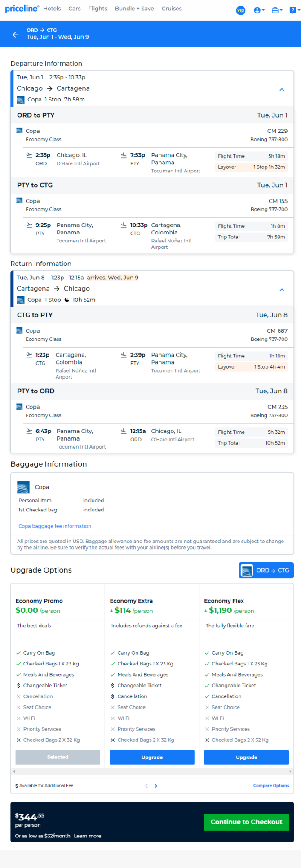Open the Hotels menu item

[52, 9]
